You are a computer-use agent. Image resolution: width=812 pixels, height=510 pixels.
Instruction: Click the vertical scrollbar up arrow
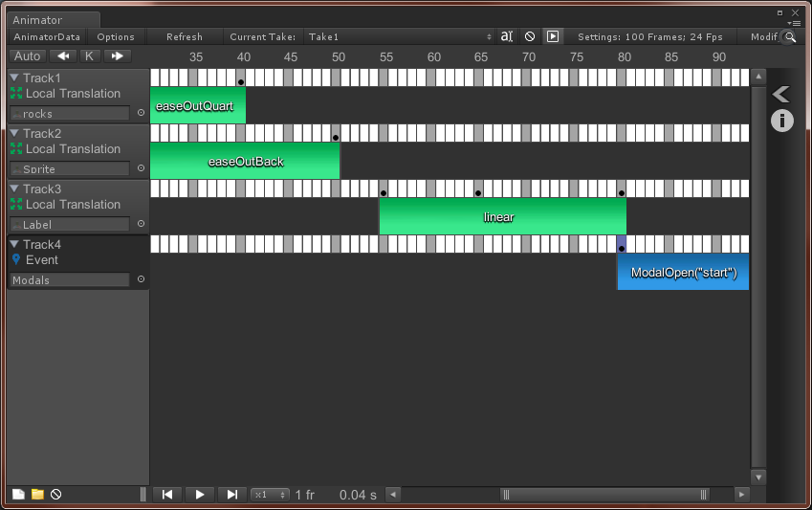coord(758,77)
